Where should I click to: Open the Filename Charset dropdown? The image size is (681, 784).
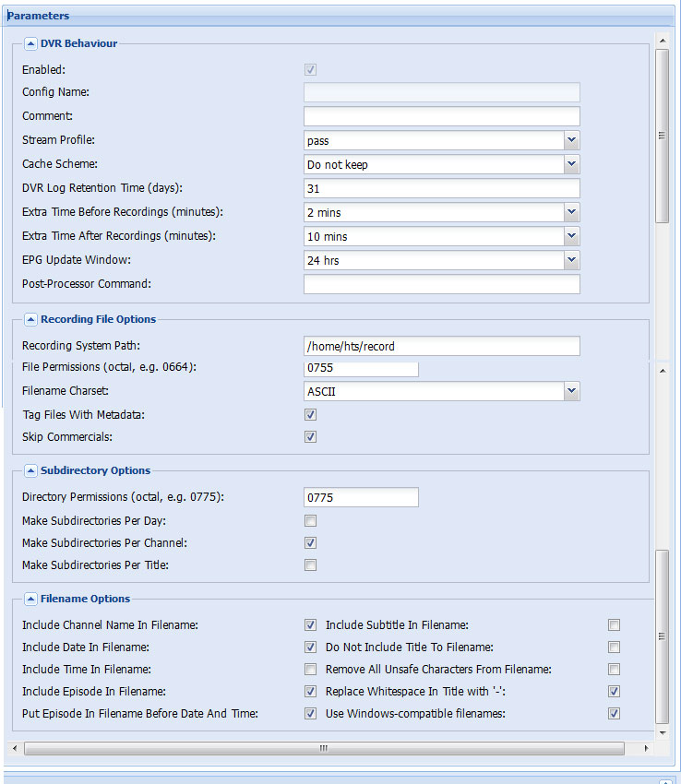coord(571,391)
